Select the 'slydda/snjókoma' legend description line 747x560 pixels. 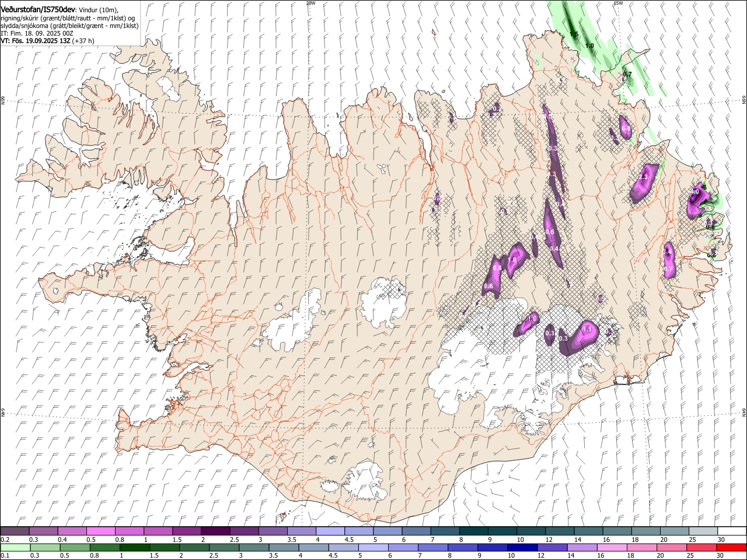(69, 26)
